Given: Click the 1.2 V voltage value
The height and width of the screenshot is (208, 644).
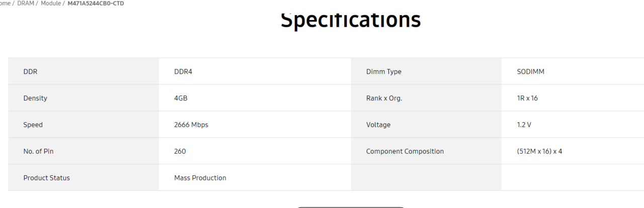Looking at the screenshot, I should click(524, 125).
